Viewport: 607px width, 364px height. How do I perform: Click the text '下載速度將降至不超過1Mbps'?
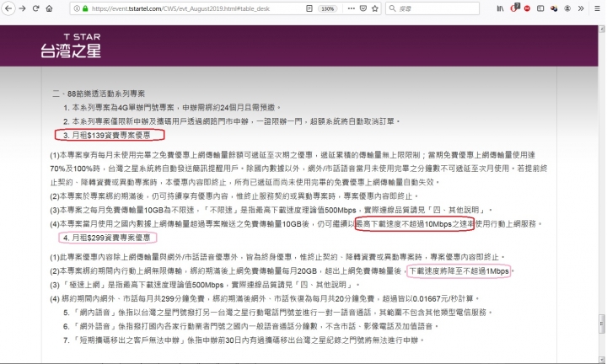pyautogui.click(x=459, y=271)
